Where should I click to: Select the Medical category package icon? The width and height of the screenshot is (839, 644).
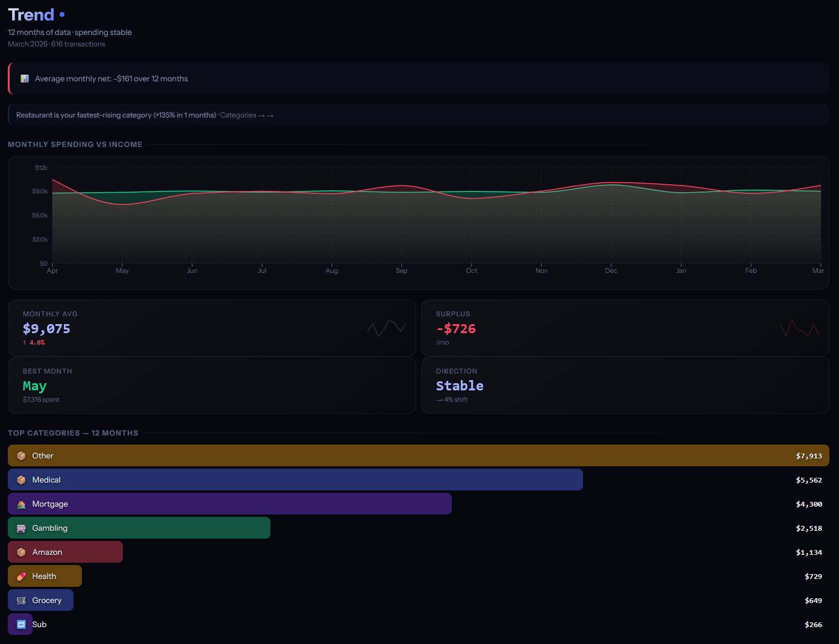pyautogui.click(x=22, y=480)
